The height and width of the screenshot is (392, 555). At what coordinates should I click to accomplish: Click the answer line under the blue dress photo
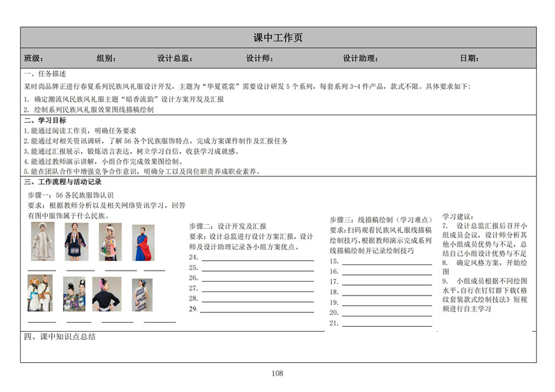click(154, 270)
